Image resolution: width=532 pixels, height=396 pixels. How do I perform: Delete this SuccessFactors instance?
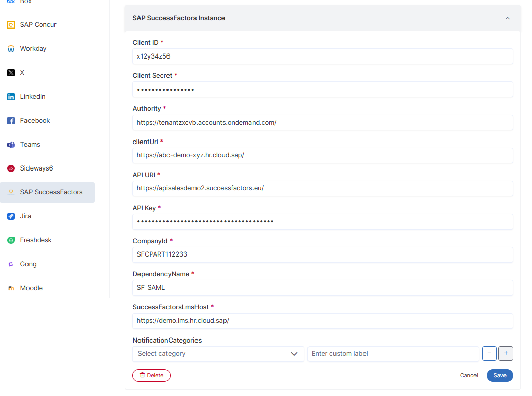point(151,375)
